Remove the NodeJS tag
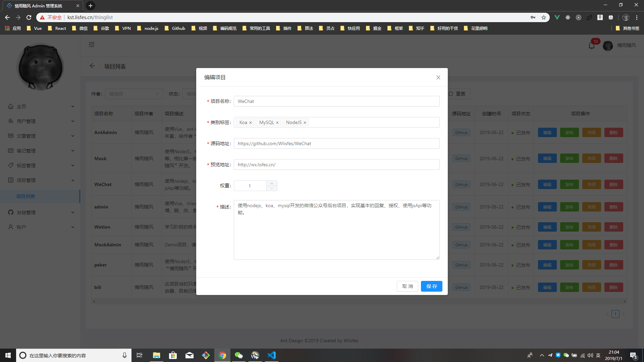The height and width of the screenshot is (362, 644). pos(305,123)
